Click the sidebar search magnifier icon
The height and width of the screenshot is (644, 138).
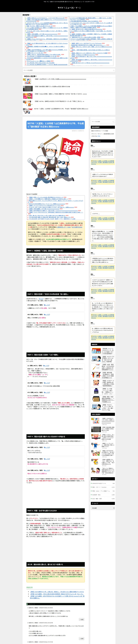113,122
